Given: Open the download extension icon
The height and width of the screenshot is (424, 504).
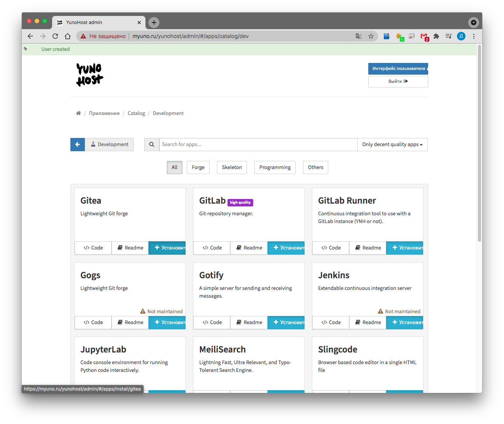Looking at the screenshot, I should [399, 37].
